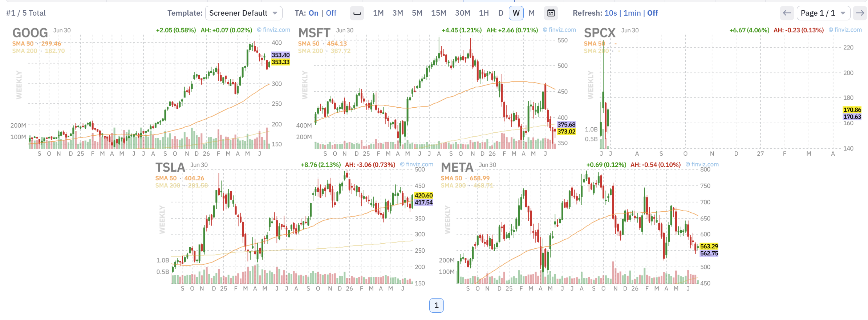Open the META ticker title
Image resolution: width=868 pixels, height=320 pixels.
click(x=457, y=168)
